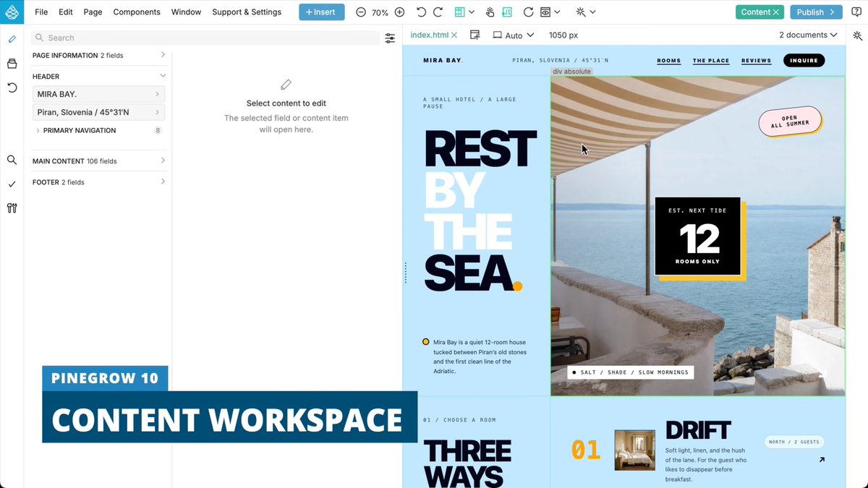Collapse the HEADER section chevron
Screen dimensions: 868x488
[x=163, y=76]
